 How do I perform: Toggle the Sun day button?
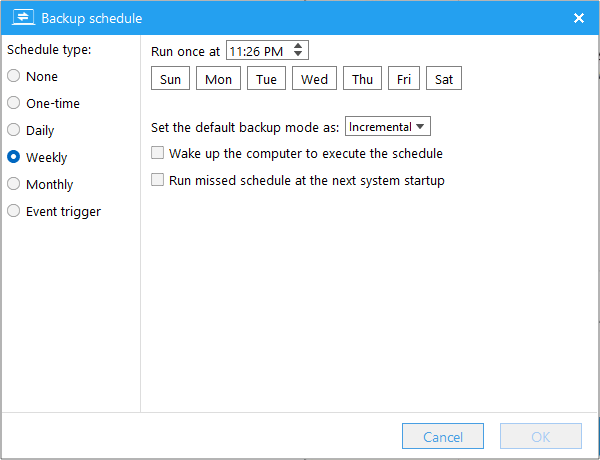[x=170, y=79]
